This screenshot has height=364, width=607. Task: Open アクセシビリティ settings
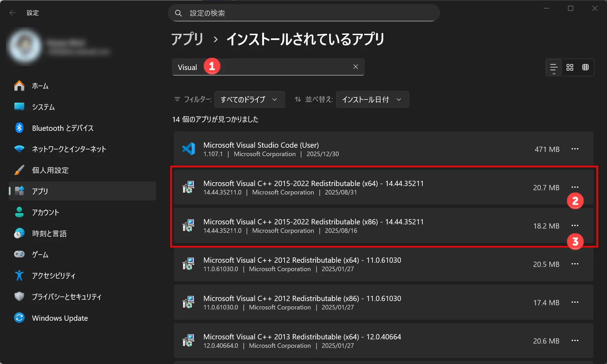coord(82,276)
